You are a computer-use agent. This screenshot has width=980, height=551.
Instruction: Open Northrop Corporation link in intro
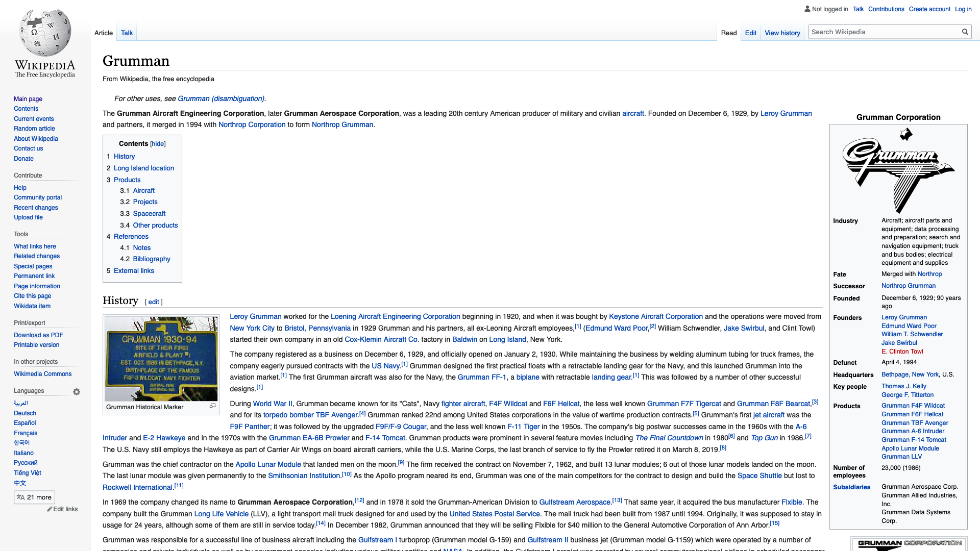click(x=252, y=125)
